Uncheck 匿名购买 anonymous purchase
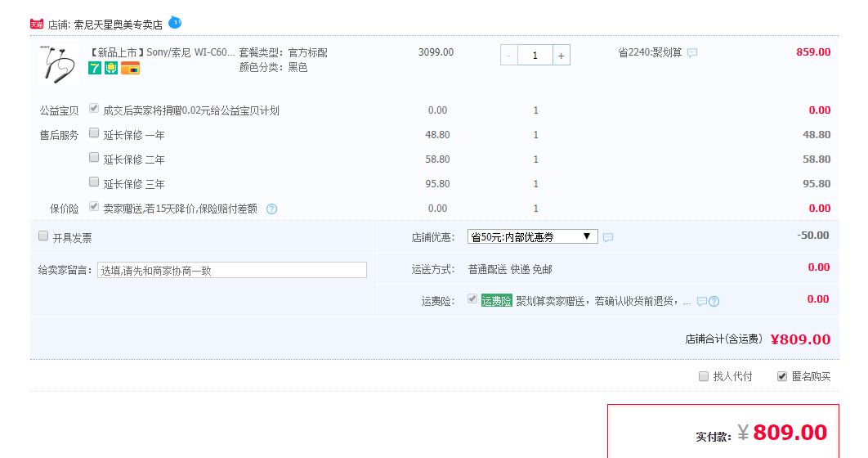 coord(782,376)
